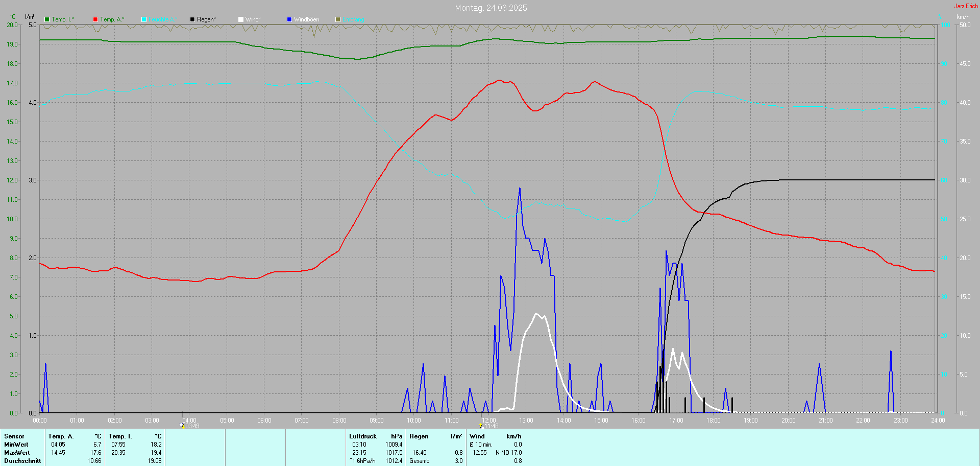The width and height of the screenshot is (980, 466).
Task: Click the rain time "16:40"
Action: (x=420, y=453)
